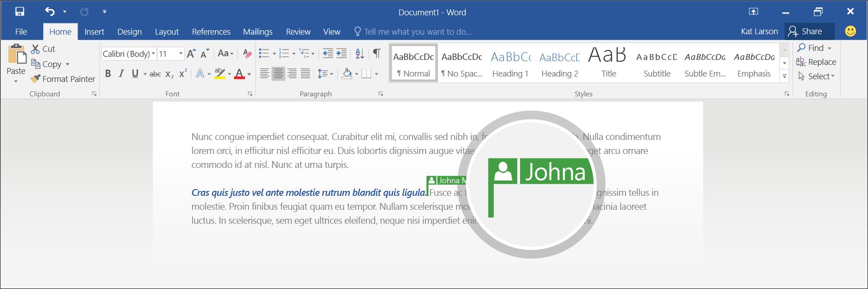Image resolution: width=868 pixels, height=289 pixels.
Task: Open the font size dropdown
Action: [181, 54]
